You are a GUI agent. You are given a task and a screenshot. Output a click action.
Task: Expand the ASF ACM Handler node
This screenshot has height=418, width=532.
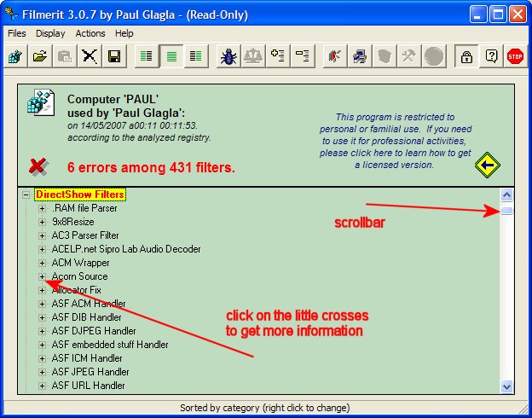(x=42, y=304)
